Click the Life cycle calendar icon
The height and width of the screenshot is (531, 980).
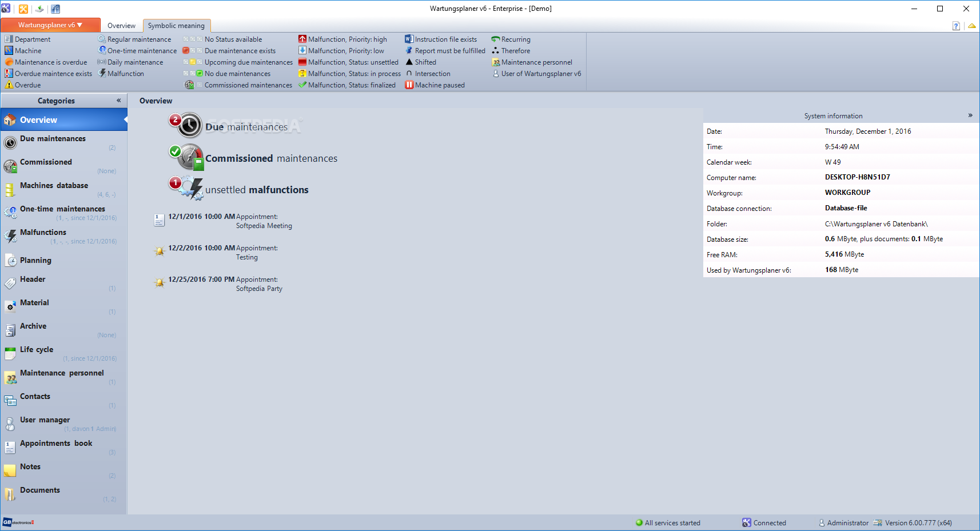pyautogui.click(x=10, y=353)
